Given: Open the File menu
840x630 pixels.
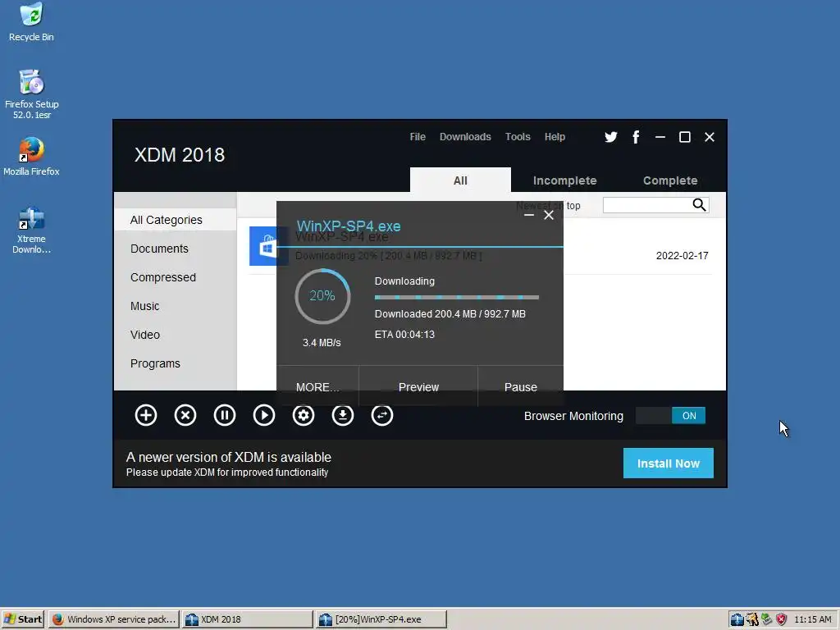Looking at the screenshot, I should point(418,137).
